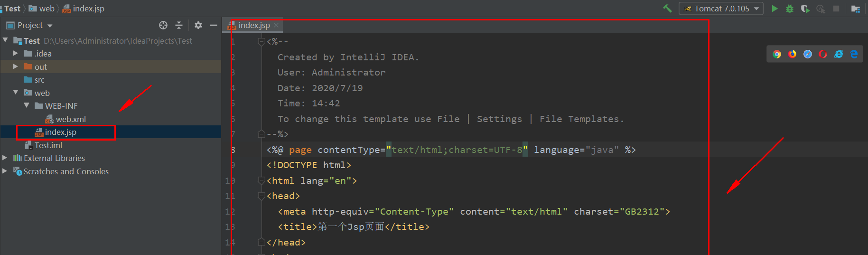Viewport: 868px width, 255px height.
Task: Open Project Structure folder icon in toolbar
Action: pos(856,9)
